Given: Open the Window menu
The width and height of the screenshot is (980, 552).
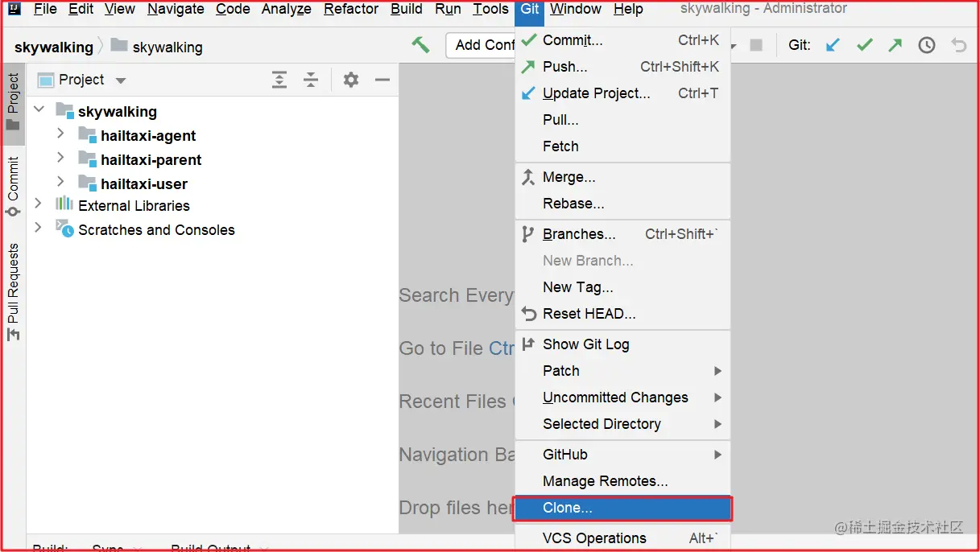Looking at the screenshot, I should pyautogui.click(x=576, y=10).
